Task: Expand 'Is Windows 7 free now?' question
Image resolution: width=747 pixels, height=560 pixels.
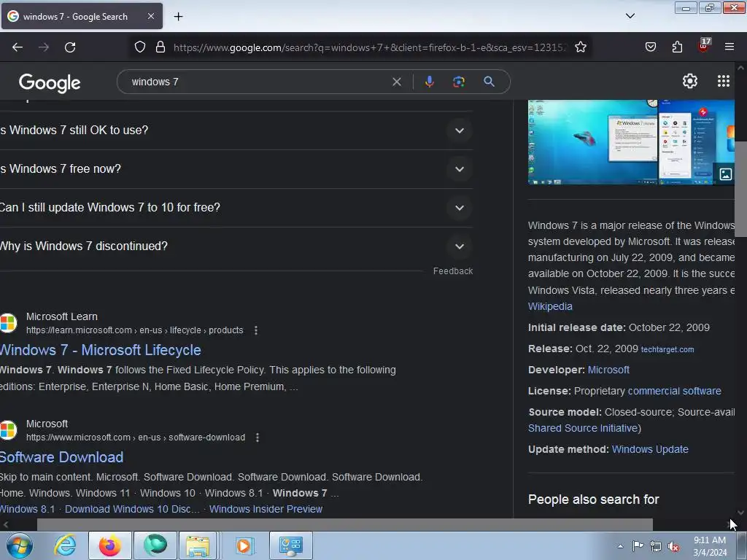Action: point(236,169)
